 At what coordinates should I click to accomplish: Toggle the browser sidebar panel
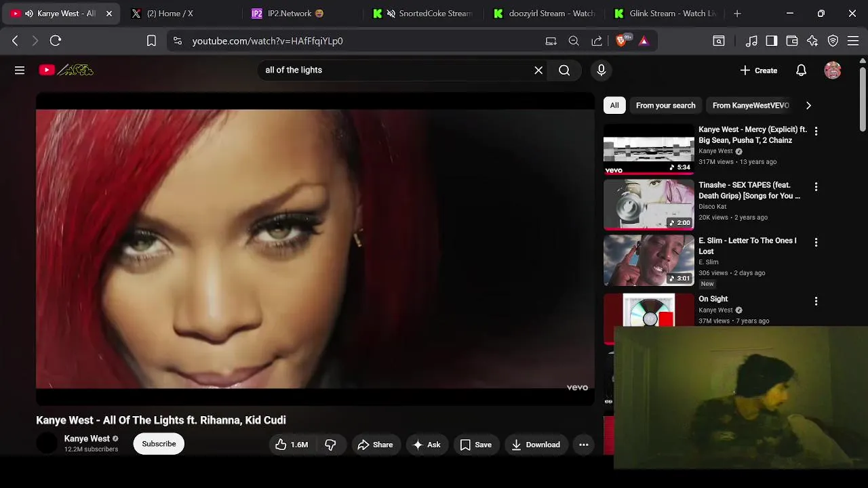point(772,41)
